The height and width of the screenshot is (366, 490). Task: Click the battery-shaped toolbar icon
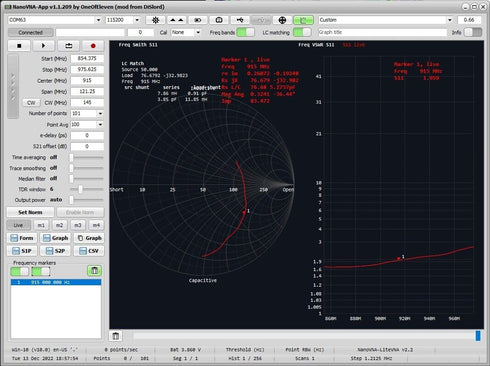pyautogui.click(x=198, y=20)
